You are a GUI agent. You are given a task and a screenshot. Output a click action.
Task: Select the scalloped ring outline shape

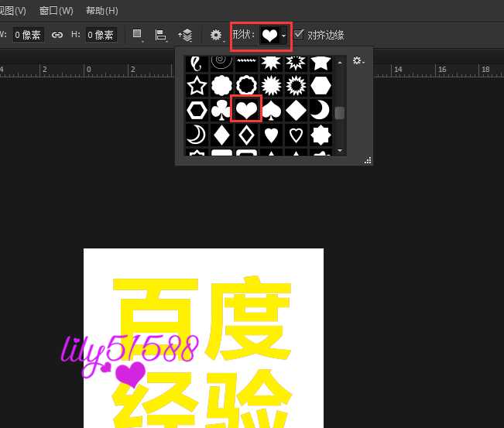coord(246,85)
